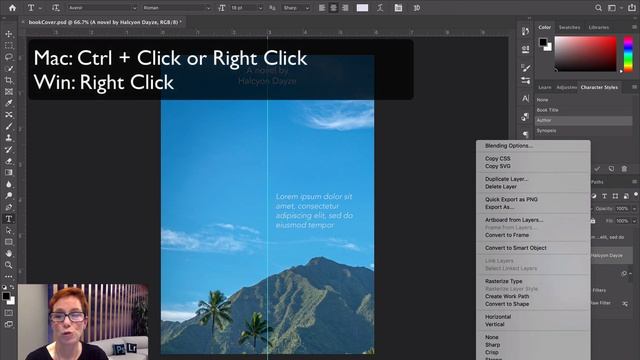Select the Rectangular Marquee tool
640x360 pixels.
[9, 46]
